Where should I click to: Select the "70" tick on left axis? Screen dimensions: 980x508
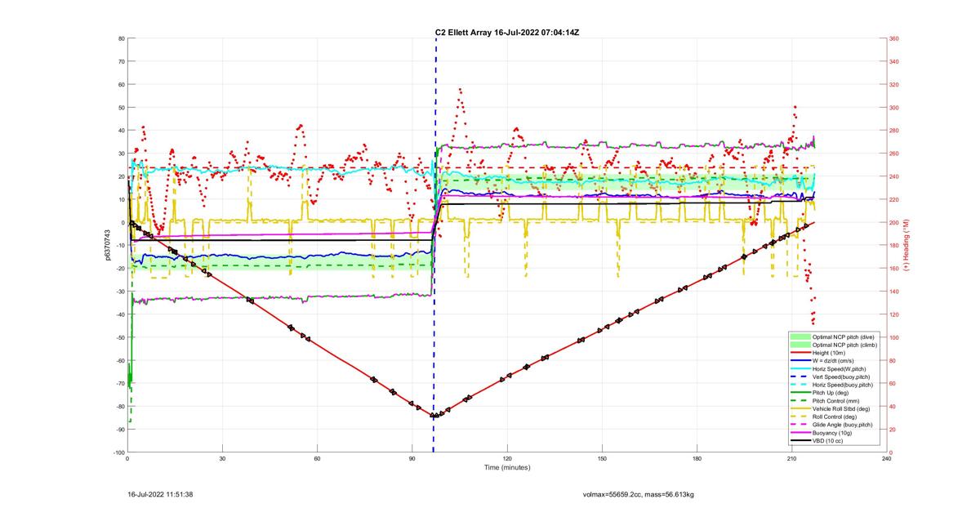(121, 61)
